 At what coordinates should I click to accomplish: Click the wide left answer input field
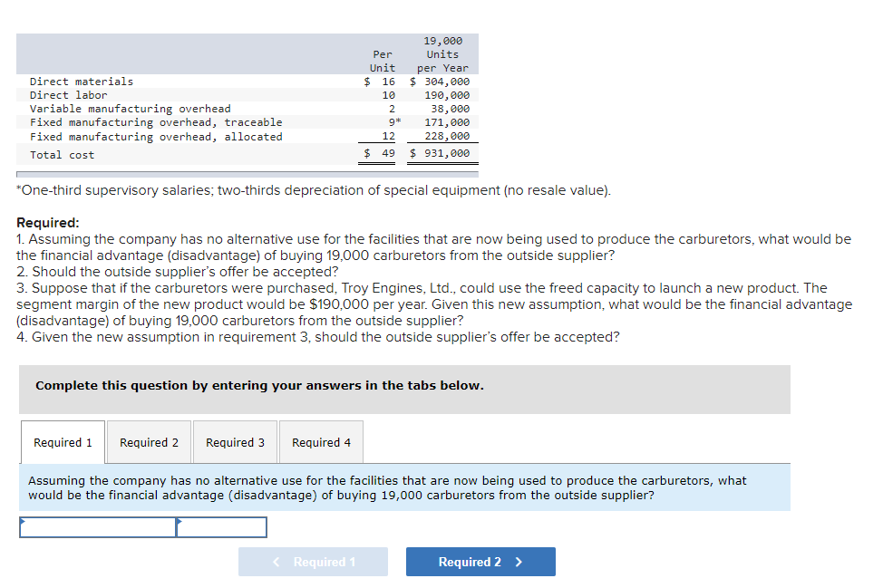(x=97, y=527)
